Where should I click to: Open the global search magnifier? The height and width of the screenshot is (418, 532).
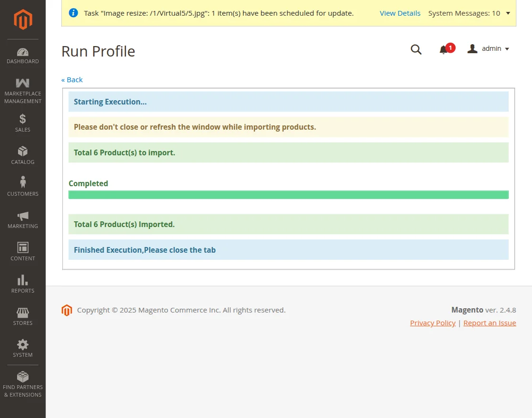pos(416,49)
